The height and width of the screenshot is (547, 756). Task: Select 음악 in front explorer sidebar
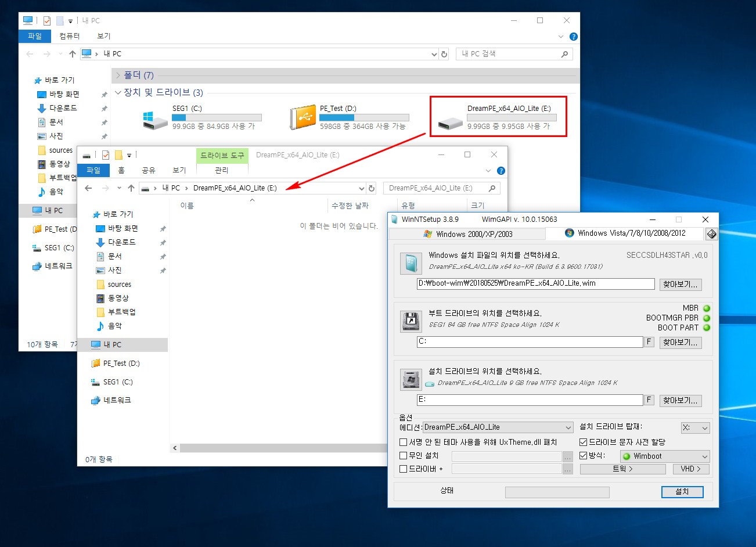click(x=109, y=326)
